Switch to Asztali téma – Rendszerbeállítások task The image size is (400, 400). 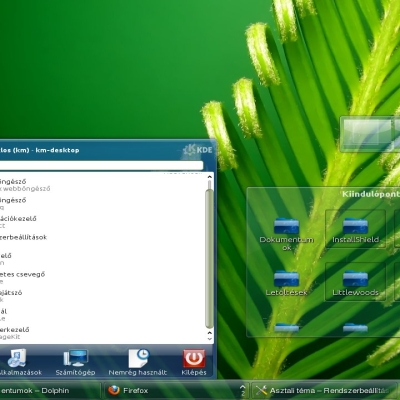325,390
